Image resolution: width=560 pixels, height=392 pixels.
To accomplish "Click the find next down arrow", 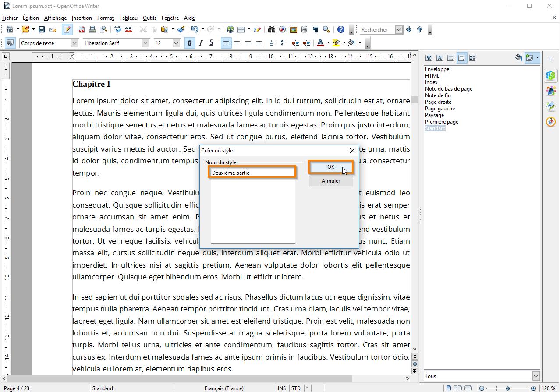I will coord(409,29).
